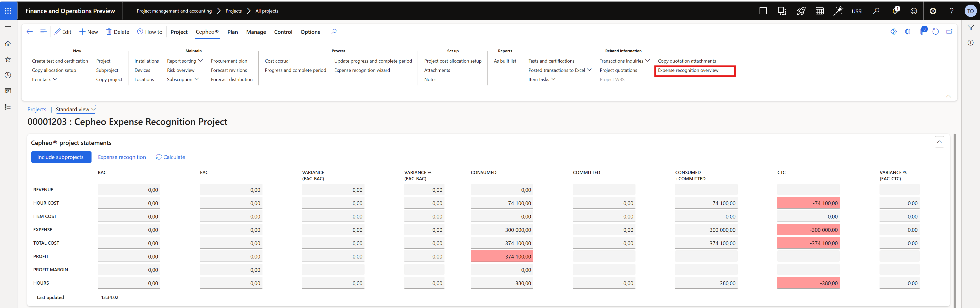Open in new window icon
This screenshot has height=308, width=980.
pos(949,32)
